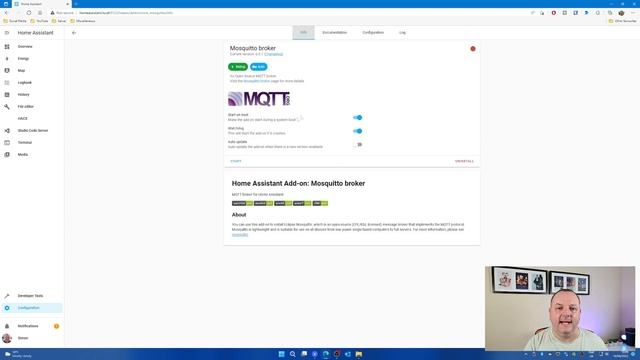Click the UNINSTALL button
The width and height of the screenshot is (640, 360).
(464, 161)
